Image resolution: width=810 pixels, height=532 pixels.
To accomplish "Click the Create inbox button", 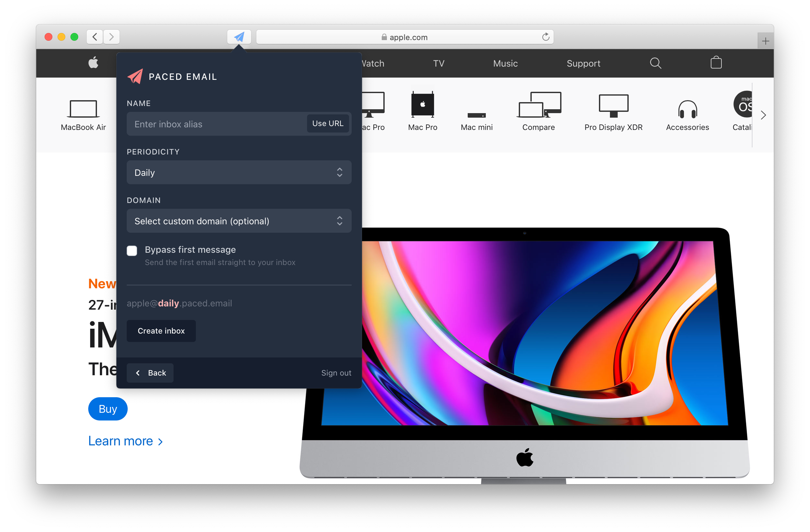I will (161, 331).
